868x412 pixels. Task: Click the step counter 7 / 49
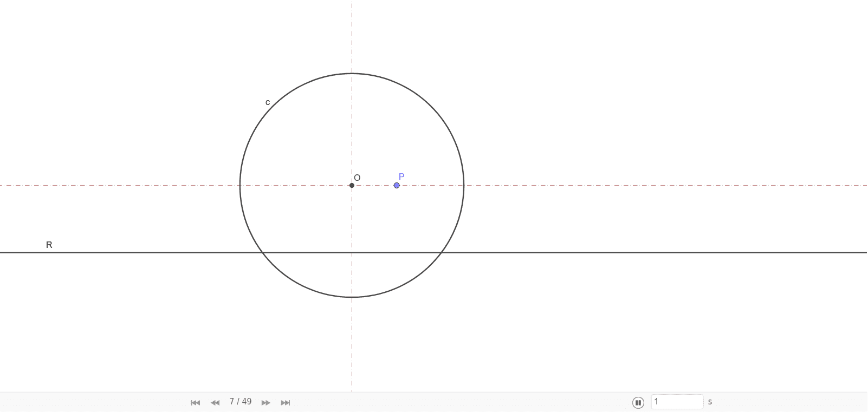click(x=241, y=402)
